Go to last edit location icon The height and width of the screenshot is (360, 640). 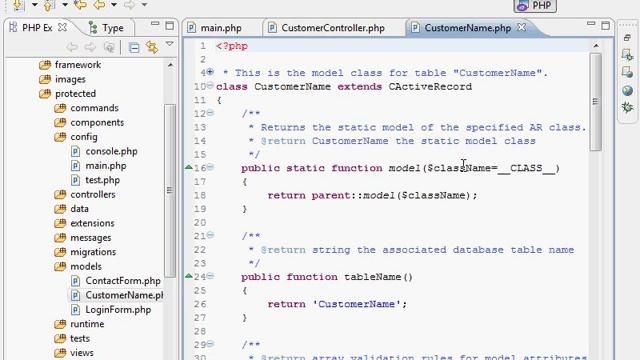point(80,5)
